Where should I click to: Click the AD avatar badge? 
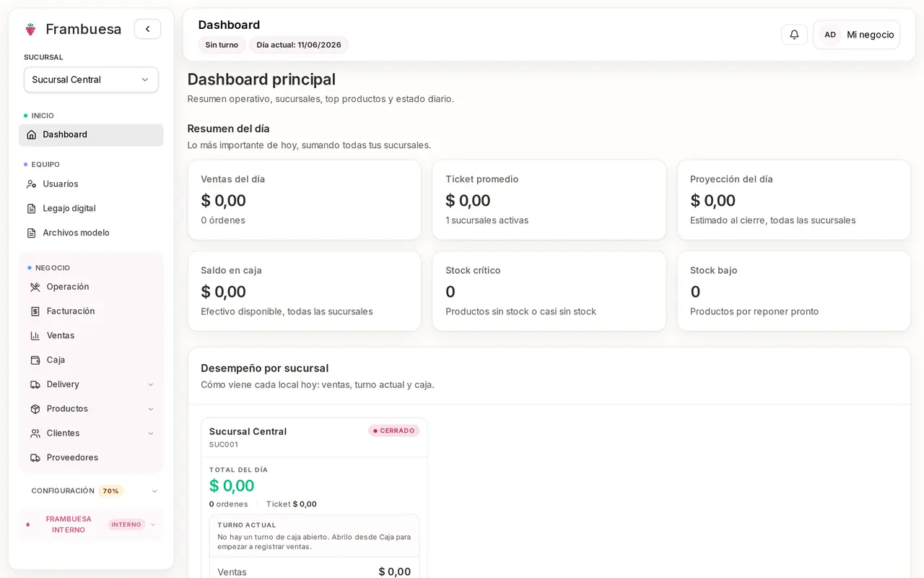click(x=830, y=35)
